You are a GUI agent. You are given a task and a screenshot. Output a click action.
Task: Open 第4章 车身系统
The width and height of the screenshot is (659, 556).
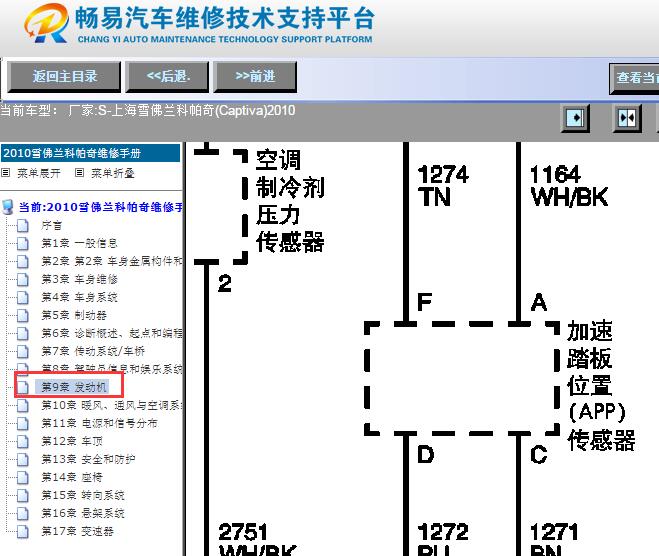pyautogui.click(x=79, y=298)
